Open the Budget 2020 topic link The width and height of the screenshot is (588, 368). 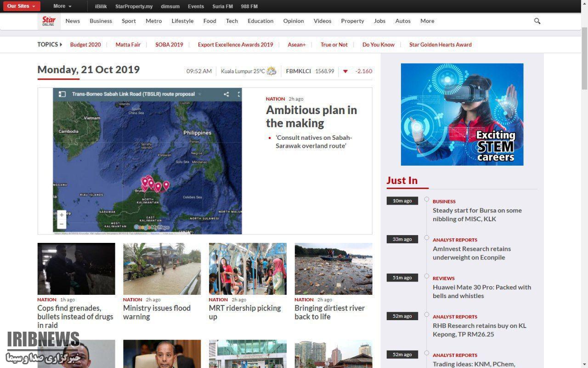[85, 45]
